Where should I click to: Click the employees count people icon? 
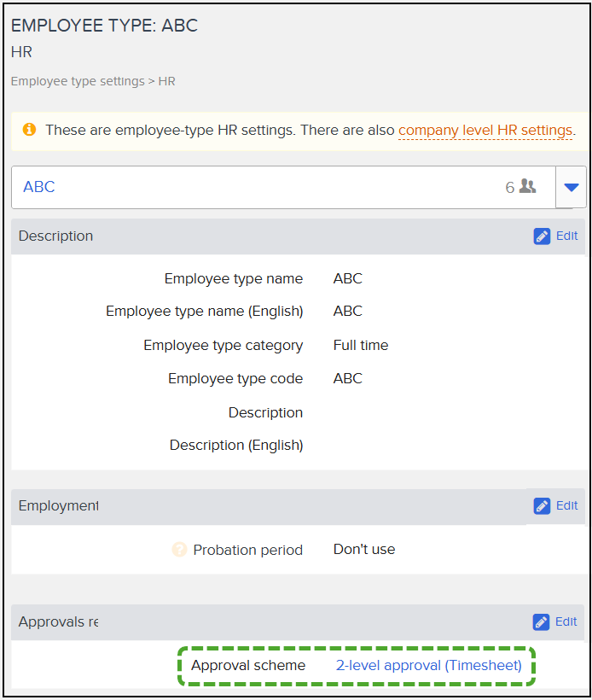[x=528, y=186]
